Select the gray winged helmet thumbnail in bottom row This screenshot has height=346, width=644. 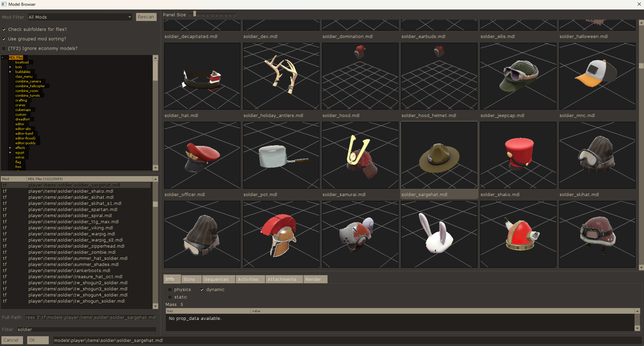coord(360,234)
